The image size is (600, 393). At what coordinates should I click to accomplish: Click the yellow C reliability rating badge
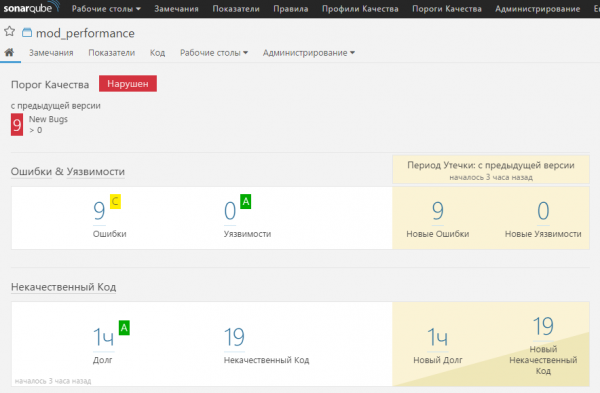click(115, 201)
